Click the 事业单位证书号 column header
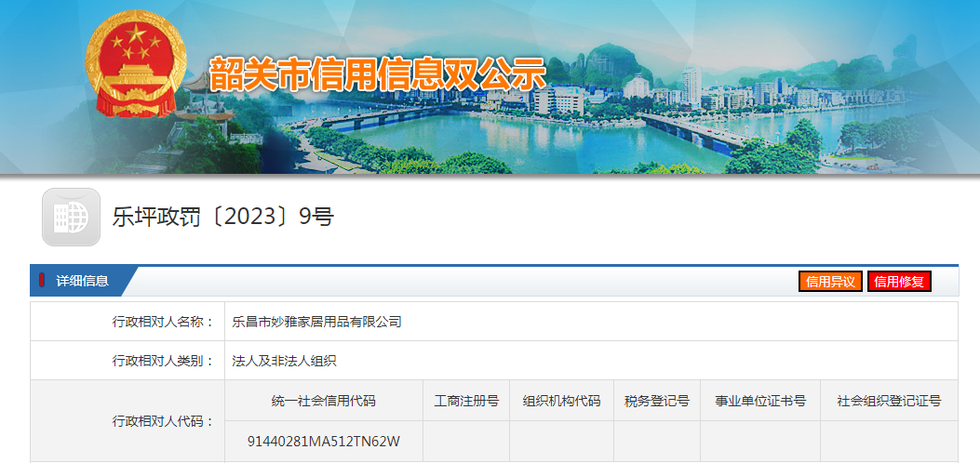 (x=760, y=401)
